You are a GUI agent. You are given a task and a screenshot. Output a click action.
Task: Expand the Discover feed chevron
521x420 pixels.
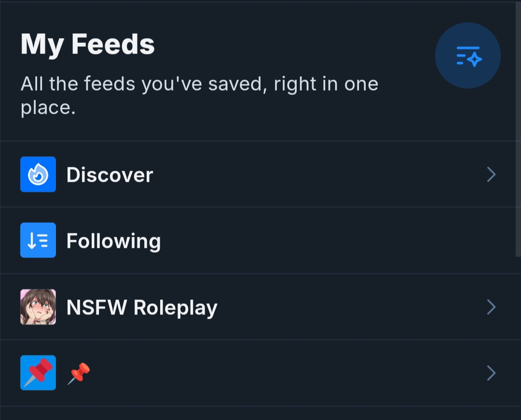tap(491, 175)
